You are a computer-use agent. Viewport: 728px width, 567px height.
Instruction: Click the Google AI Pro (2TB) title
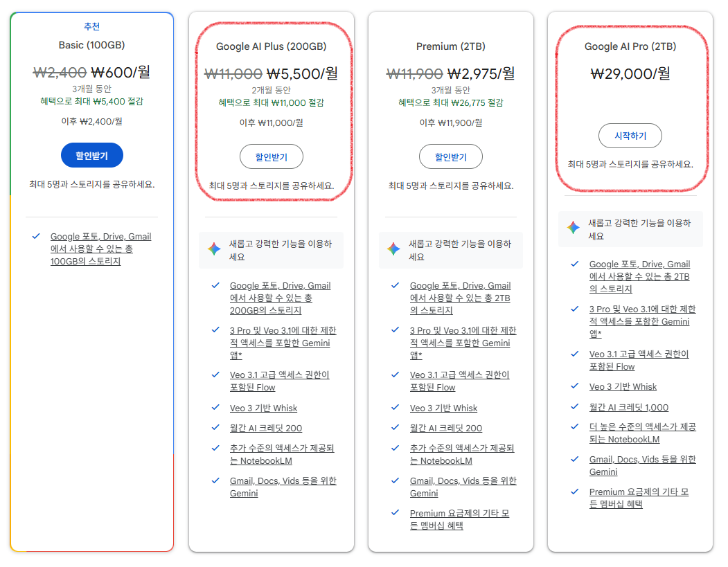(630, 46)
